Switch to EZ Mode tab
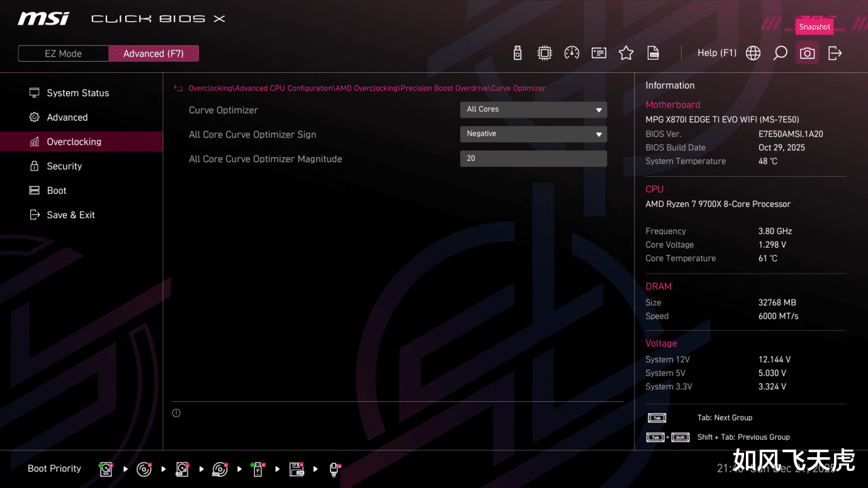868x488 pixels. pyautogui.click(x=63, y=54)
